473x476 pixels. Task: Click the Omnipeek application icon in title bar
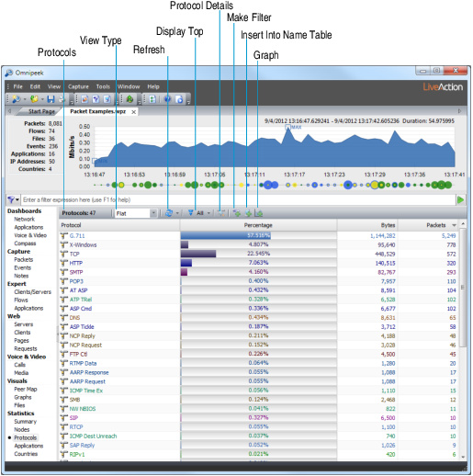tap(9, 73)
